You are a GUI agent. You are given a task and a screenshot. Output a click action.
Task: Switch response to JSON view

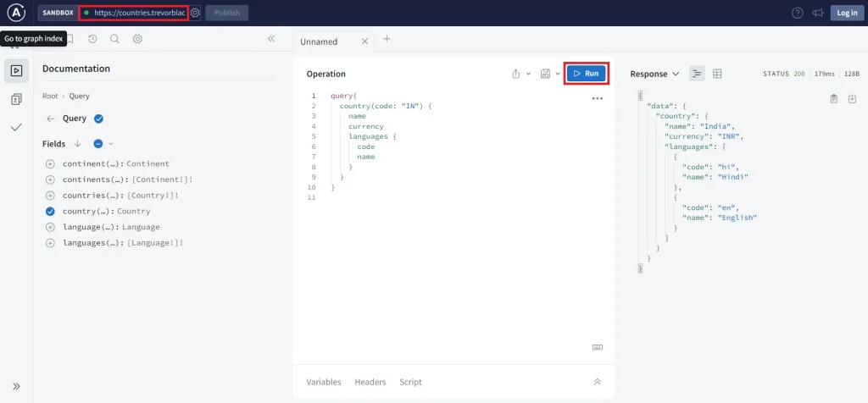click(x=697, y=74)
